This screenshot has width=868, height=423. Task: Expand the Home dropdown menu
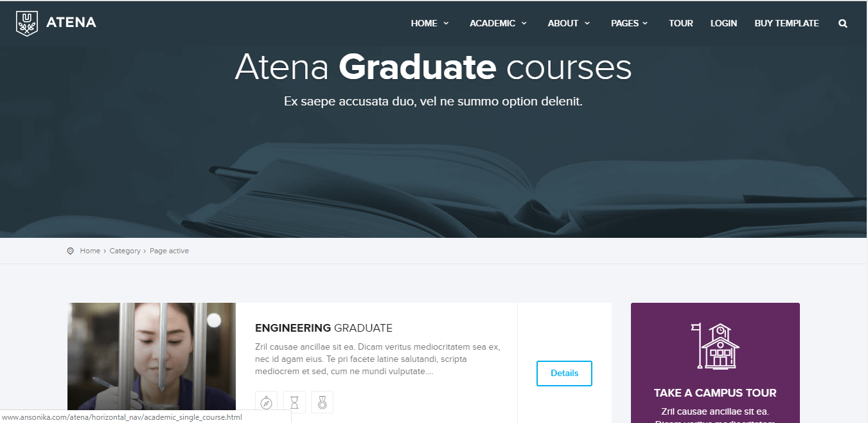[430, 23]
